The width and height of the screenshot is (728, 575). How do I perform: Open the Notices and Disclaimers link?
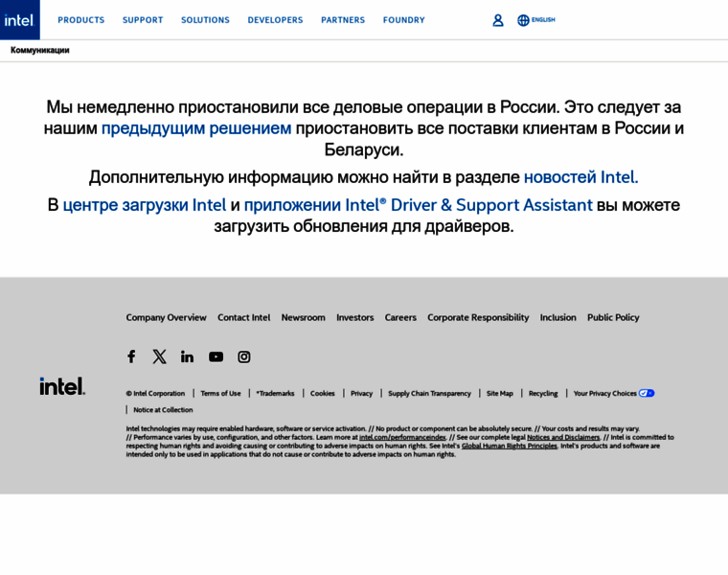pos(563,437)
